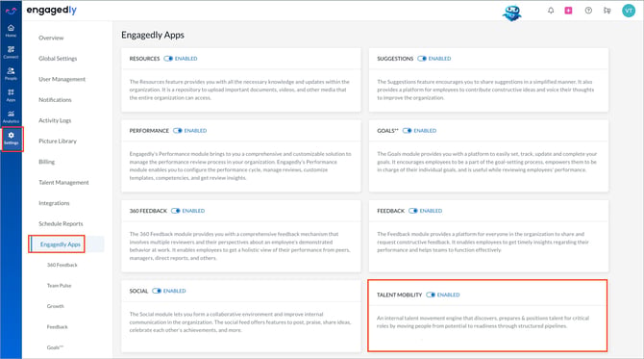Open the Apps sidebar icon

point(11,95)
